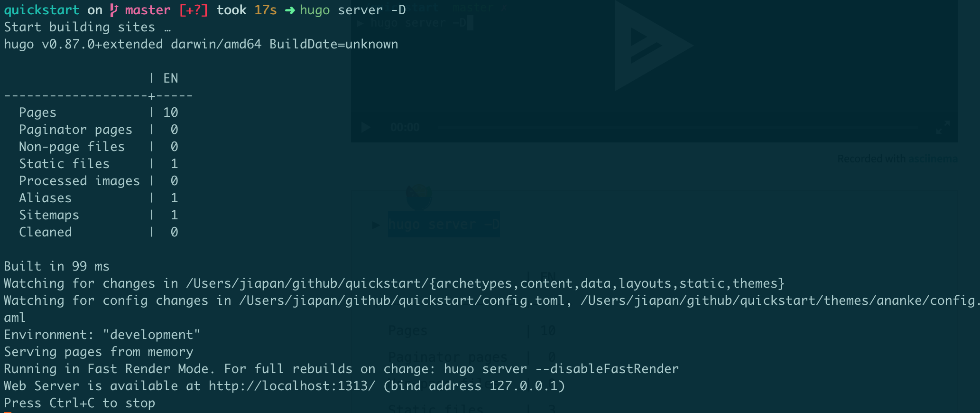Enter fullscreen with the player expand icon

pyautogui.click(x=943, y=127)
